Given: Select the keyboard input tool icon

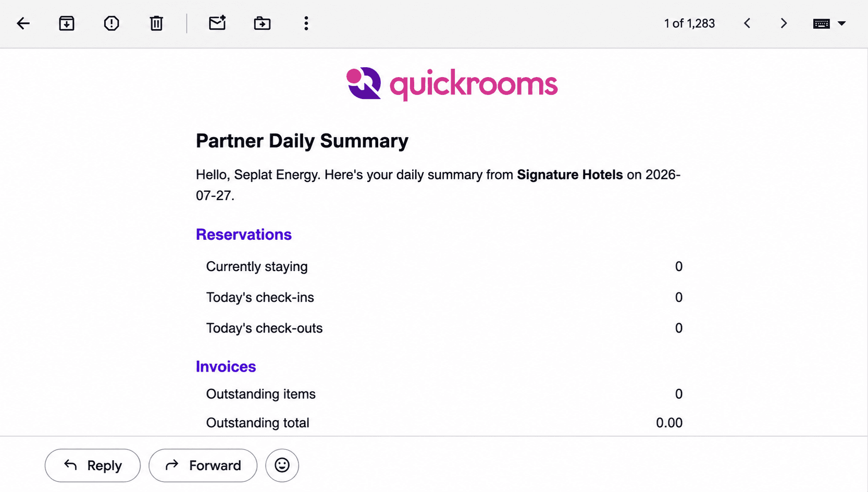Looking at the screenshot, I should [x=822, y=23].
